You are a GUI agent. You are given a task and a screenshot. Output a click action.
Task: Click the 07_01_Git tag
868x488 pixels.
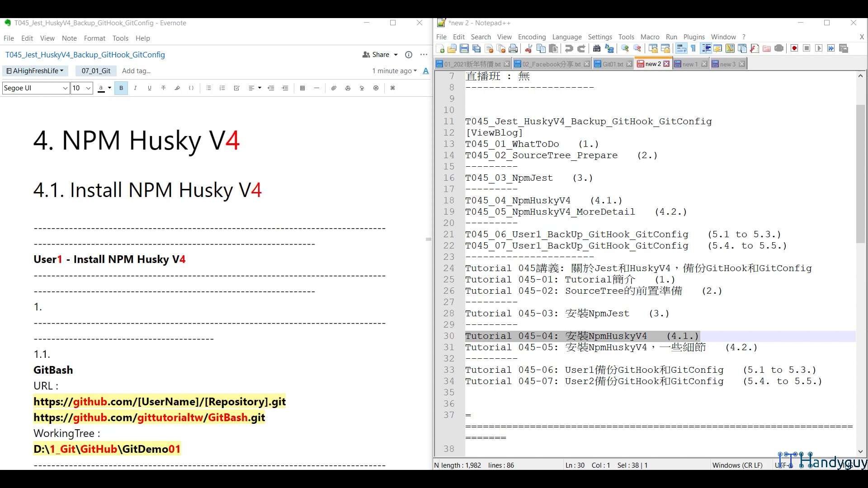coord(96,71)
